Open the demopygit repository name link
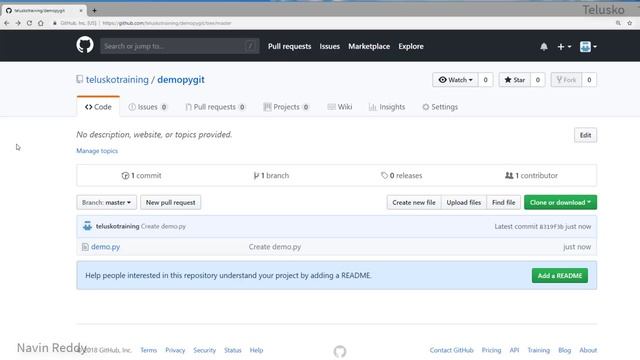This screenshot has height=360, width=640. click(x=181, y=80)
